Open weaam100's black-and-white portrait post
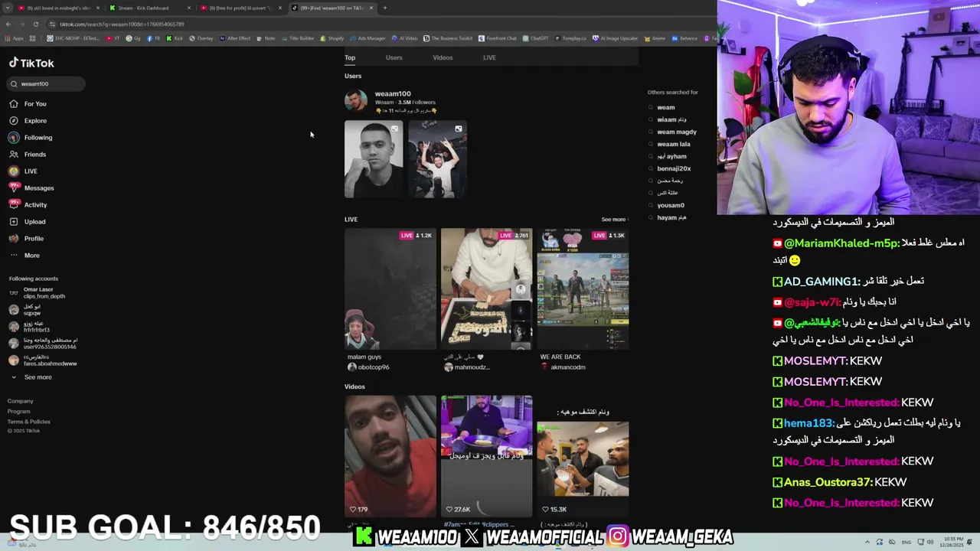980x551 pixels. pos(374,159)
